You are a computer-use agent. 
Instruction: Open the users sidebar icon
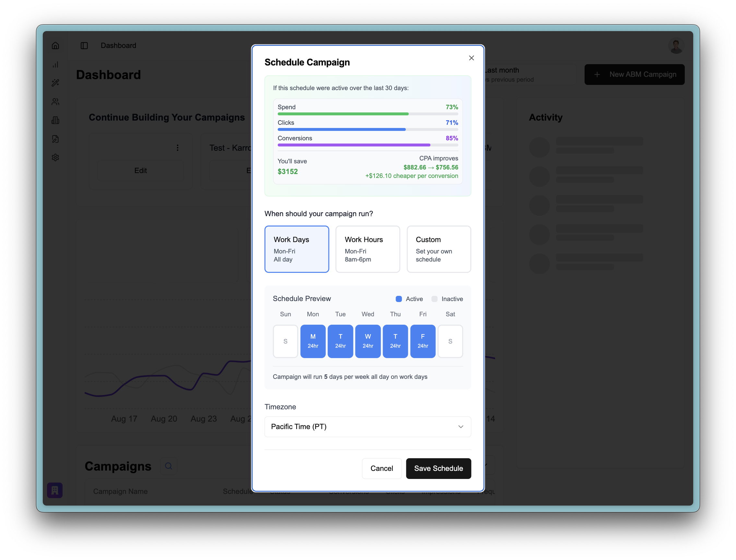tap(55, 102)
